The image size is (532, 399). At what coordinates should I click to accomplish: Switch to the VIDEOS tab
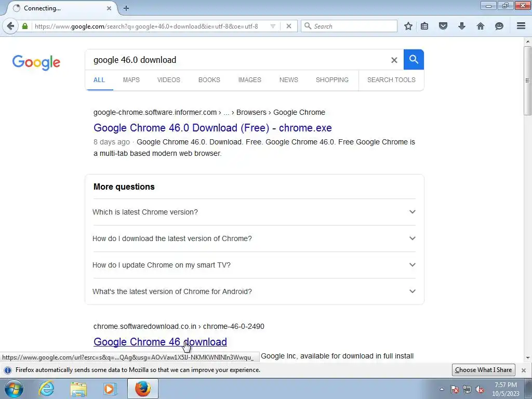click(x=169, y=79)
